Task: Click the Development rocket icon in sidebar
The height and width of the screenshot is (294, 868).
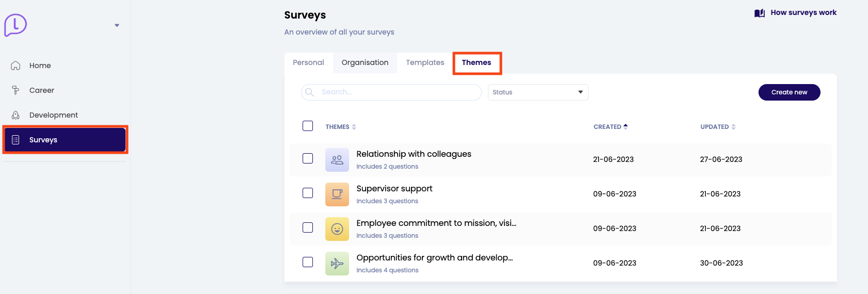Action: [15, 115]
